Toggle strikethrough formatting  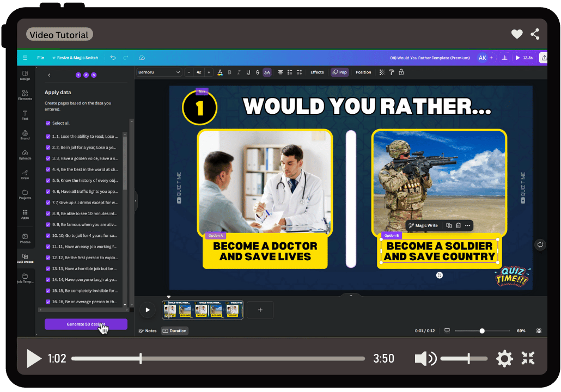click(x=258, y=72)
